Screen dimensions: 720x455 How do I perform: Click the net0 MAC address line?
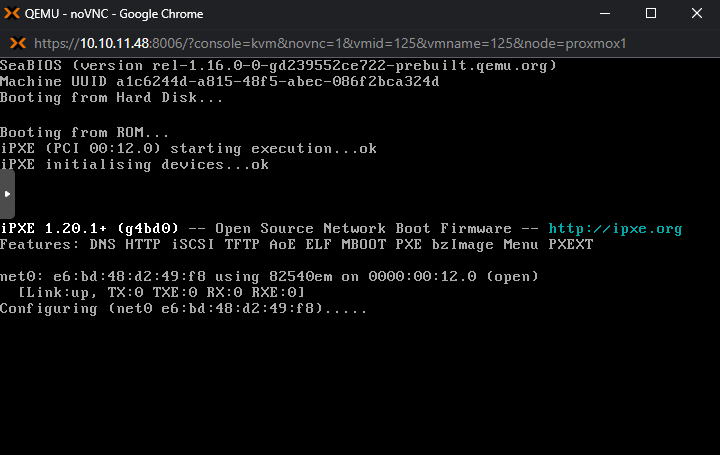click(x=269, y=276)
